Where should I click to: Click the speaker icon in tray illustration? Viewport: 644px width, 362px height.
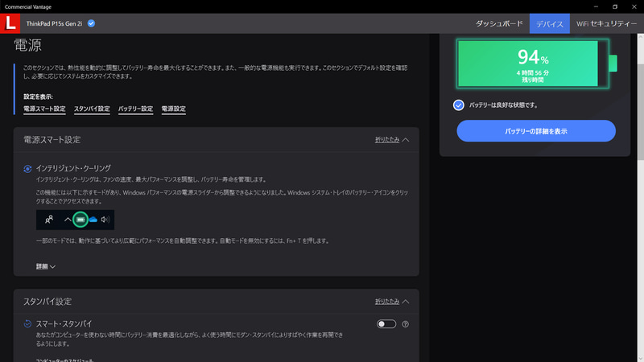pyautogui.click(x=105, y=220)
